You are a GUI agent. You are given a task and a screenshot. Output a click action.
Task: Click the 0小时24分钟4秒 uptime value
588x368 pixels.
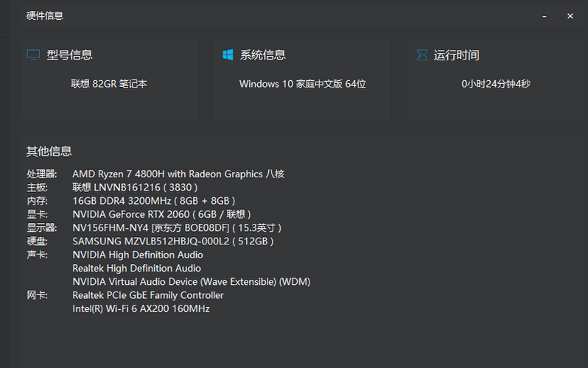pyautogui.click(x=496, y=84)
